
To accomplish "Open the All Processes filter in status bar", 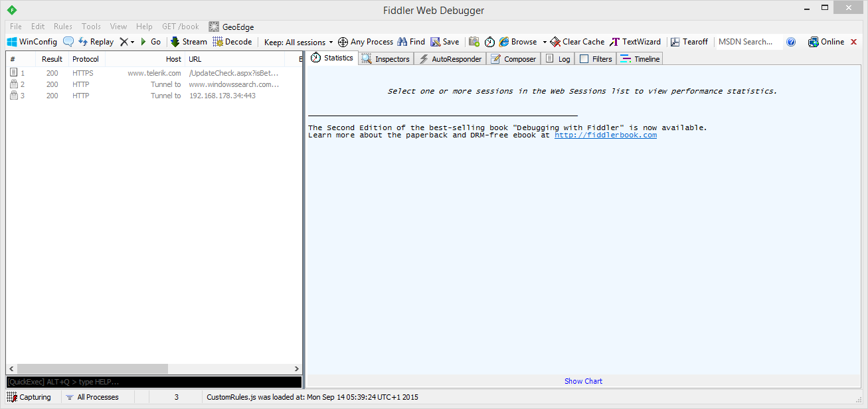I will (92, 397).
